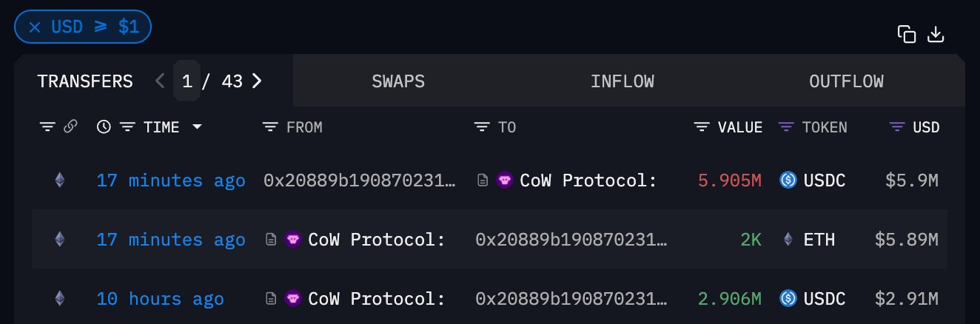
Task: Copy transfers table using the copy icon
Action: [907, 34]
